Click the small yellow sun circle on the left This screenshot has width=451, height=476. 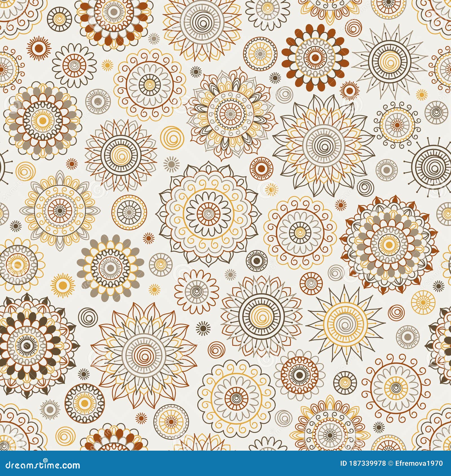tap(62, 284)
